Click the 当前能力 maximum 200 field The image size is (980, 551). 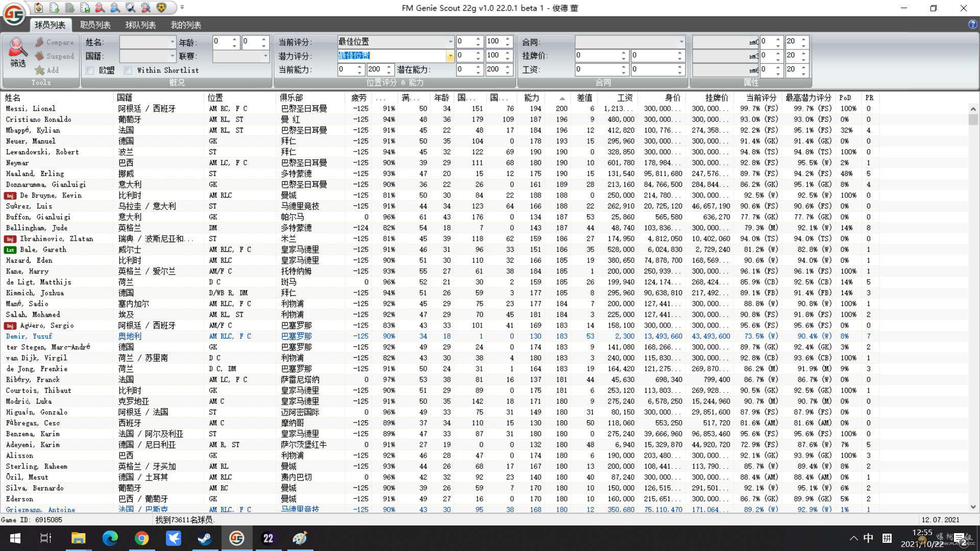tap(376, 69)
